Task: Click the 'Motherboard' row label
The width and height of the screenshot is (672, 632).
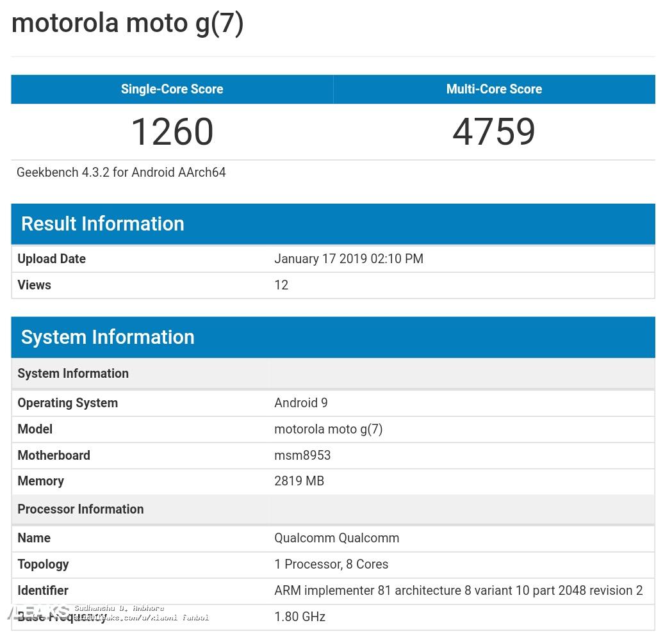Action: click(54, 455)
